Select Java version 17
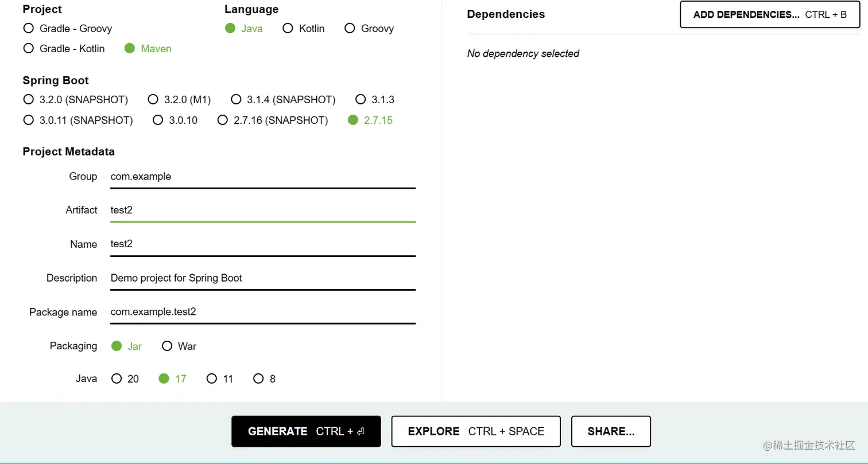The width and height of the screenshot is (868, 464). pyautogui.click(x=172, y=379)
